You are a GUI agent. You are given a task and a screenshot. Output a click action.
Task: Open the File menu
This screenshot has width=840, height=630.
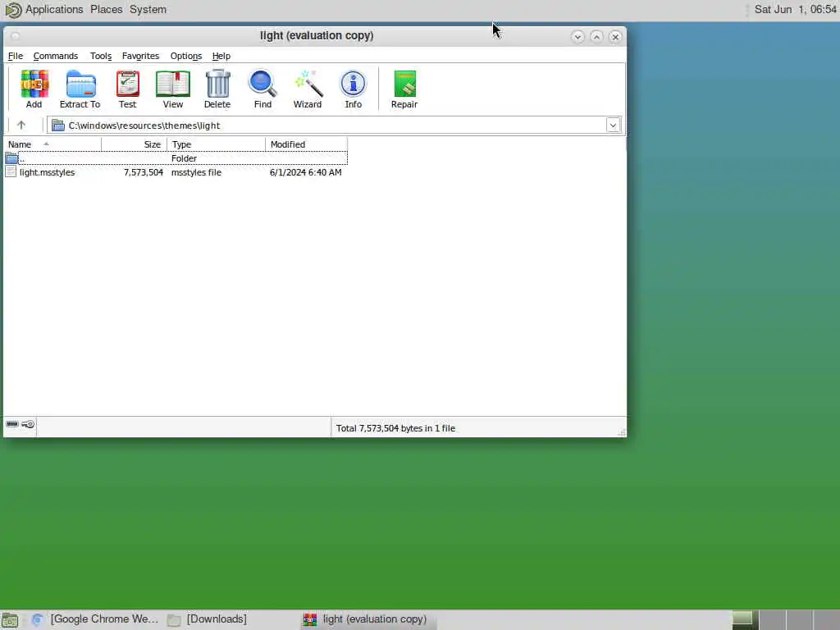[x=15, y=56]
